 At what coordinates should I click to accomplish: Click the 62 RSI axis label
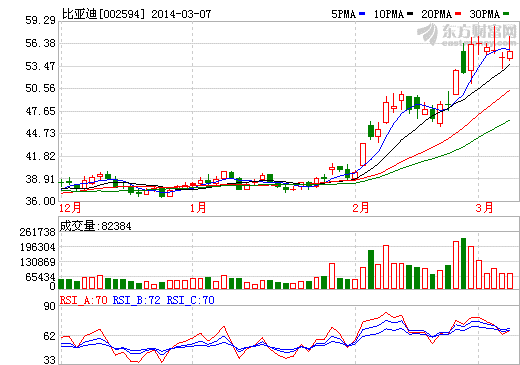(x=49, y=336)
